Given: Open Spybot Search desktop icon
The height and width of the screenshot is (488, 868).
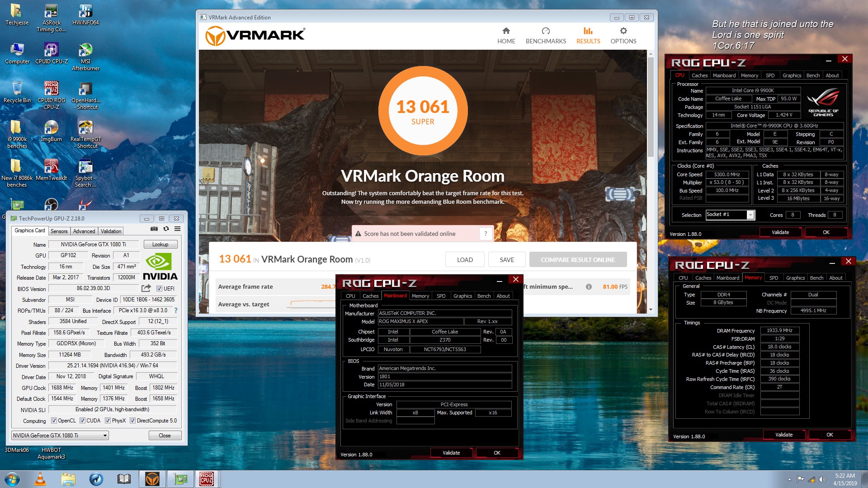Looking at the screenshot, I should coord(85,173).
